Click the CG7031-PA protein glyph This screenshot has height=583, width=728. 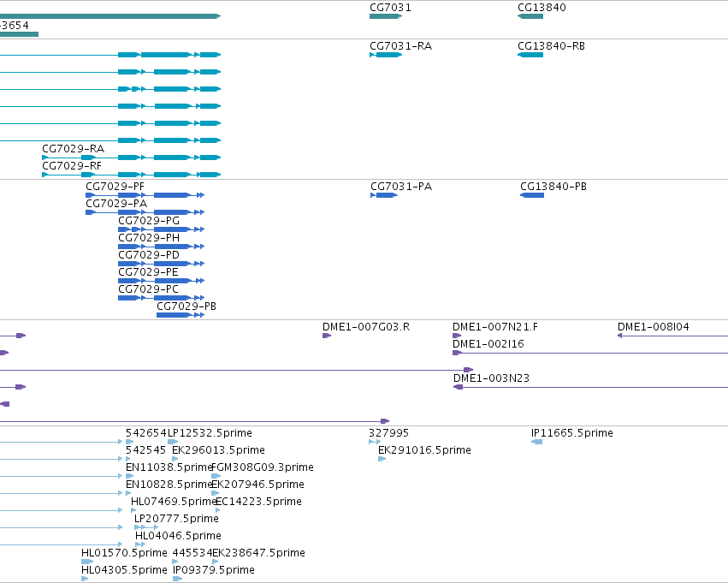pyautogui.click(x=384, y=195)
